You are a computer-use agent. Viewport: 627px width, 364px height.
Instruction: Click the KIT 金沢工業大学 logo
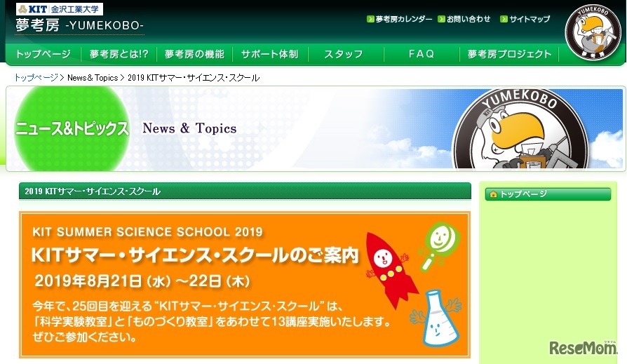click(59, 9)
